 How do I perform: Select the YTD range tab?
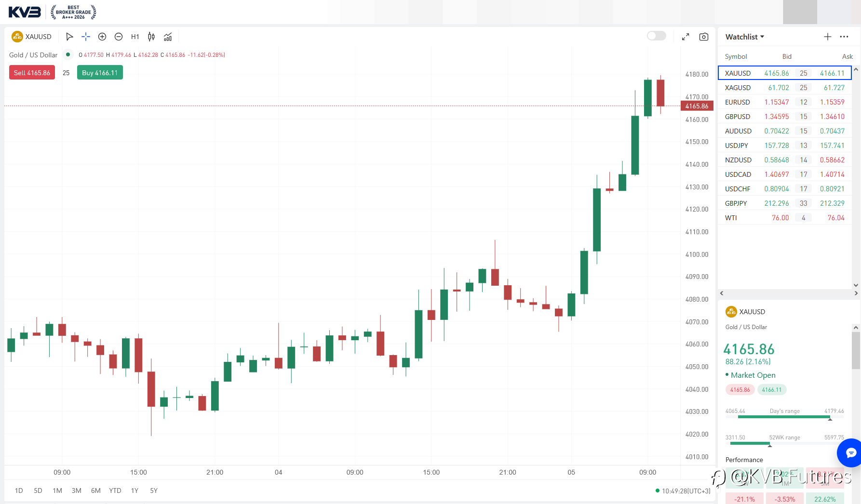(x=115, y=491)
